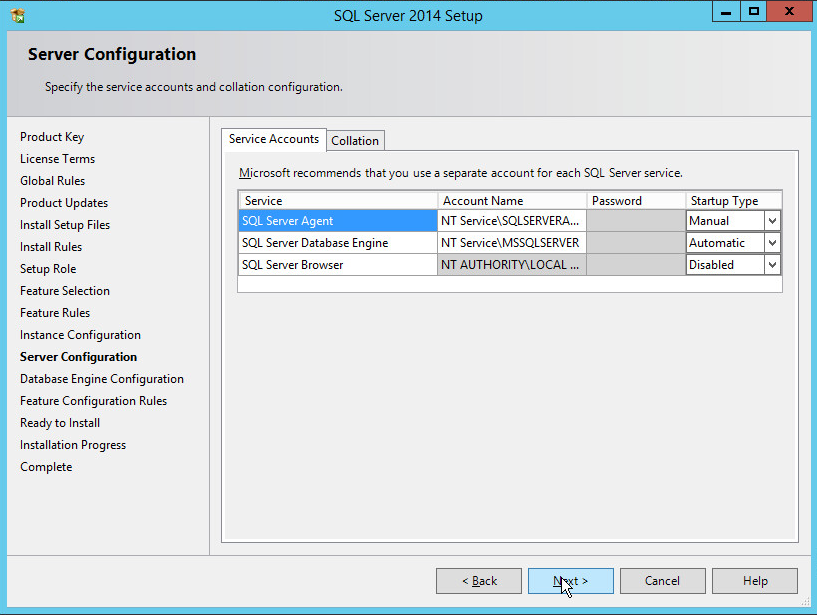The width and height of the screenshot is (817, 615).
Task: Expand Startup Type dropdown for Database Engine
Action: tap(771, 243)
